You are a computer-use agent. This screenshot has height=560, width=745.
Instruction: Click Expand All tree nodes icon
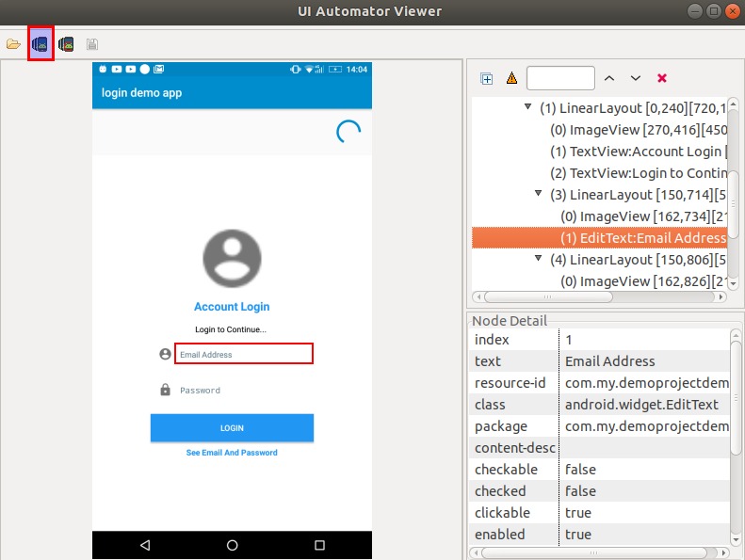pyautogui.click(x=487, y=78)
